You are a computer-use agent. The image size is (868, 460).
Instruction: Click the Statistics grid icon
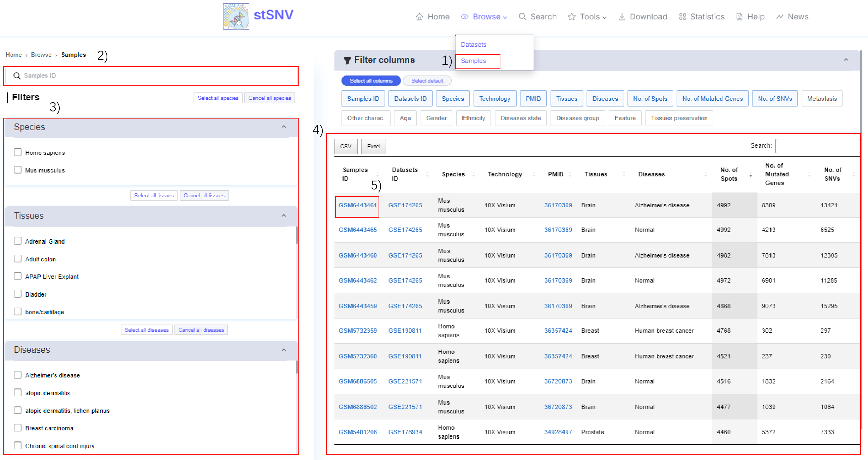click(x=682, y=17)
